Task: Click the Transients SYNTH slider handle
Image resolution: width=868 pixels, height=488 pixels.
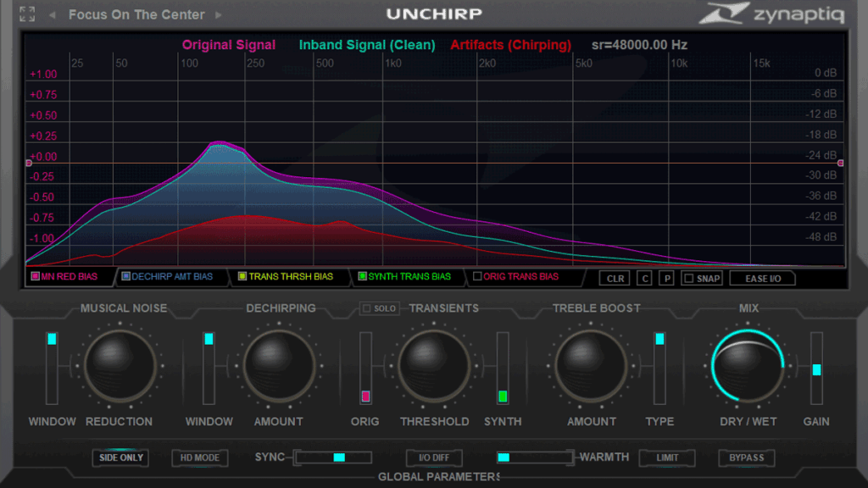Action: 503,396
